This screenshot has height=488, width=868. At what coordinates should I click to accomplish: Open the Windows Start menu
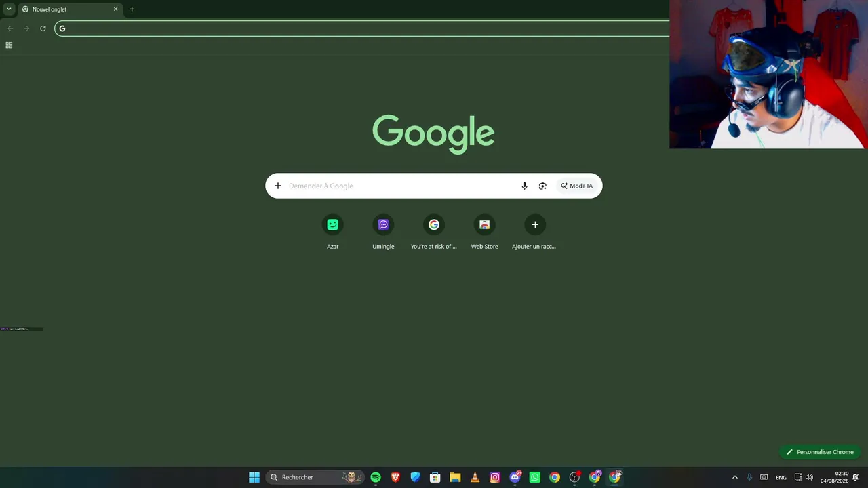[254, 477]
